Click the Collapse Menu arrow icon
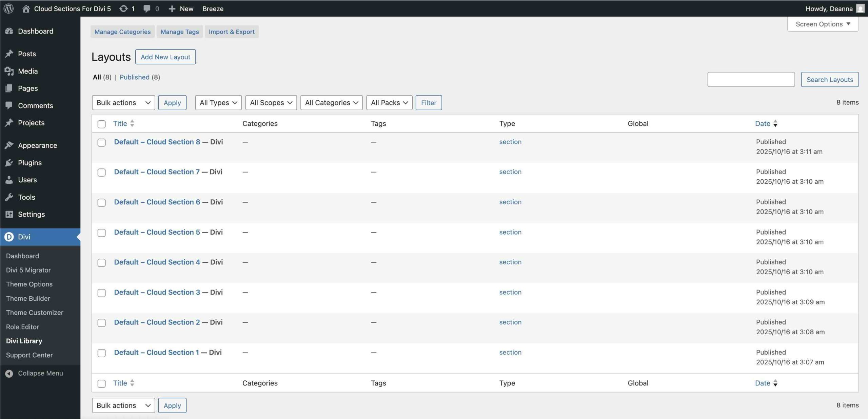The image size is (868, 419). pyautogui.click(x=9, y=373)
